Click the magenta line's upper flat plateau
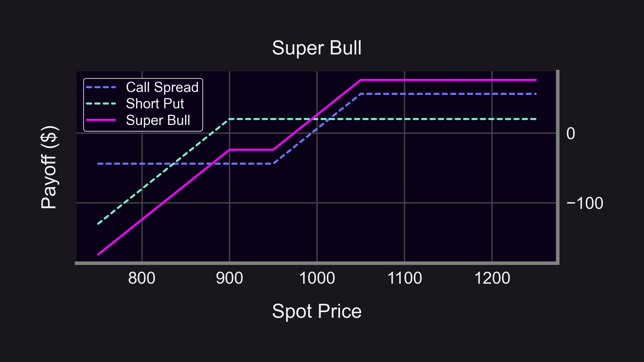644x362 pixels. 448,80
